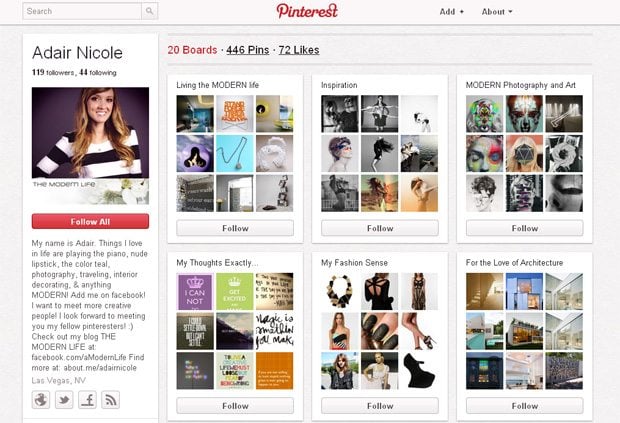Switch to the 446 Pins tab

pyautogui.click(x=247, y=50)
